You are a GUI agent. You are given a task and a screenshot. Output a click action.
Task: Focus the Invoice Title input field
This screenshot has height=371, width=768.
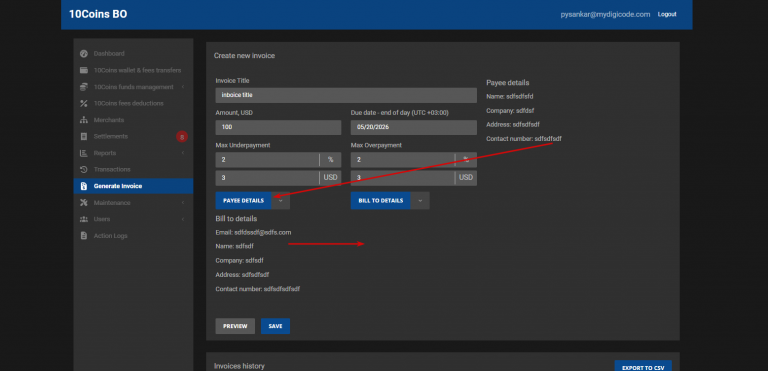(x=346, y=95)
